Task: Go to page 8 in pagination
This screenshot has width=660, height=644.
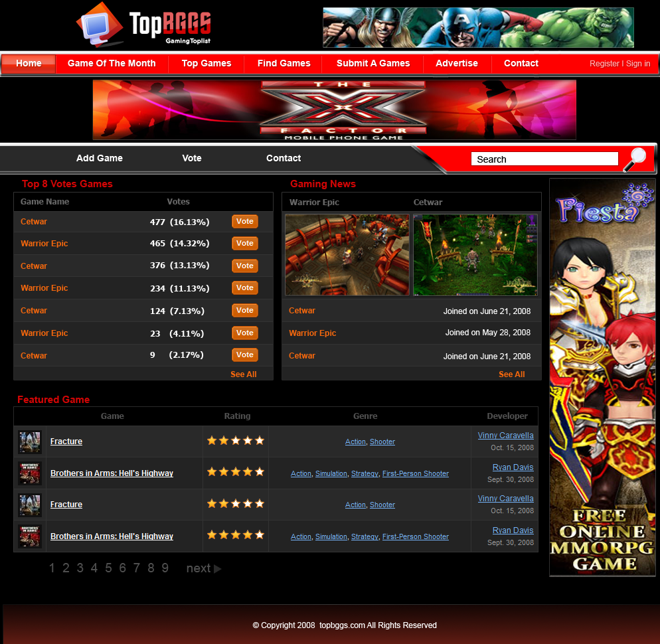Action: [x=151, y=568]
